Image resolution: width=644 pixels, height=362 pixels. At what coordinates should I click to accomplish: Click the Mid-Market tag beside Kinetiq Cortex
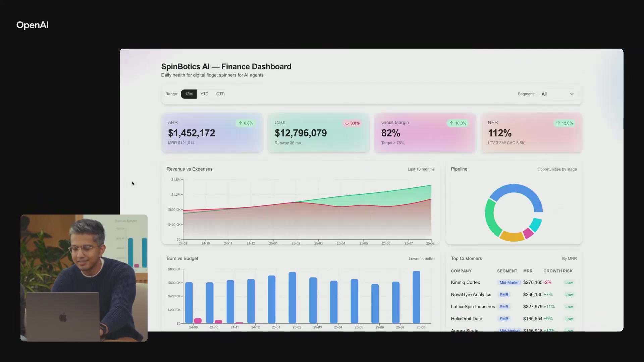tap(509, 282)
